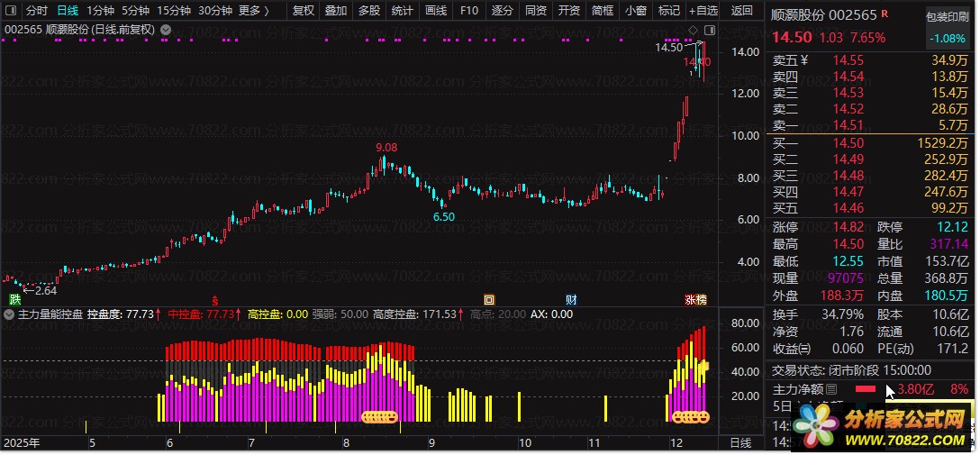980x455 pixels.
Task: Click the 卖三 price 14.53
Action: [848, 93]
